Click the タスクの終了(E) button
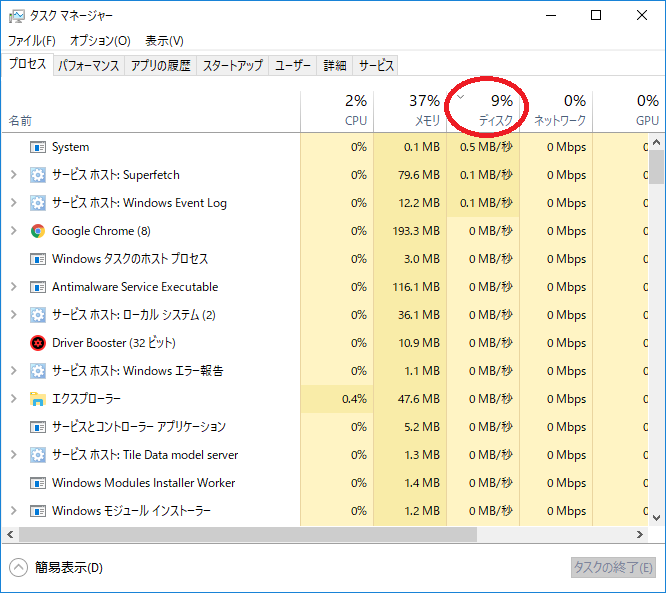The height and width of the screenshot is (593, 666). [x=613, y=568]
